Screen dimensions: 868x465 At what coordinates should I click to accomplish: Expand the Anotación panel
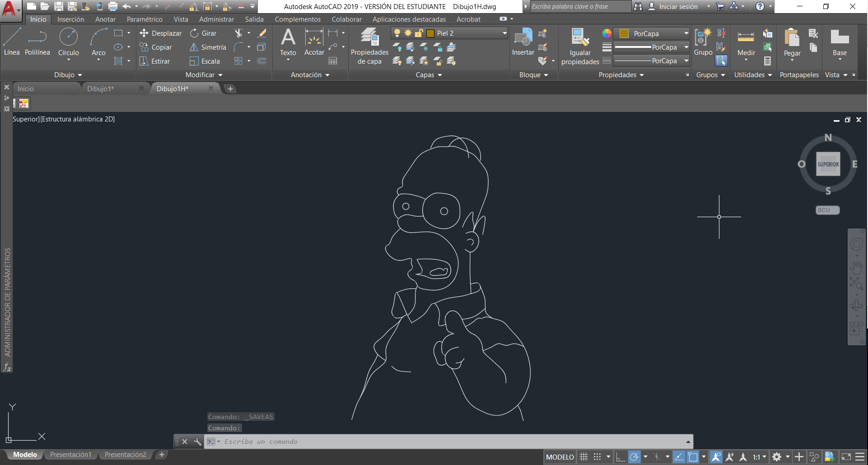pyautogui.click(x=310, y=75)
